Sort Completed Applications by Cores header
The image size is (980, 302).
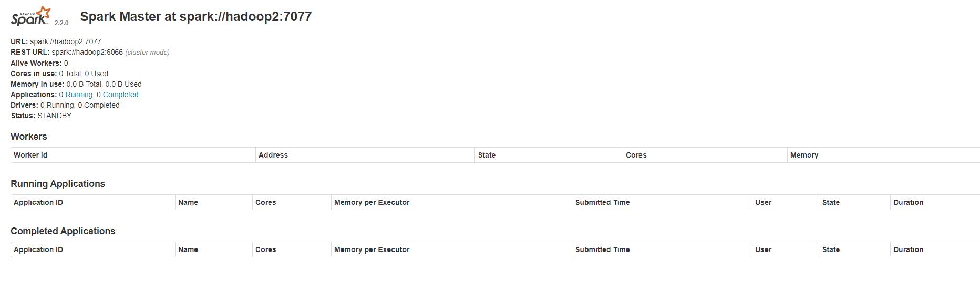click(x=265, y=249)
